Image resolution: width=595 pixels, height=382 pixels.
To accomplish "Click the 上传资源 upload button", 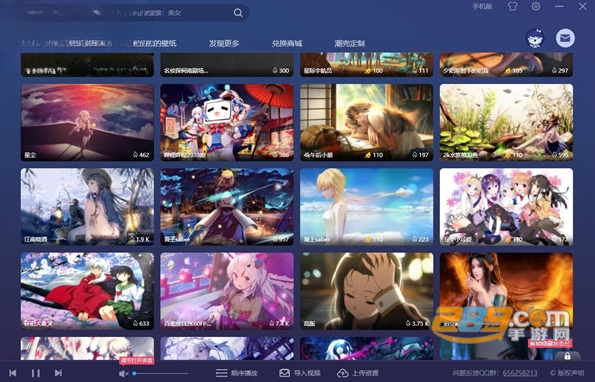I will click(x=358, y=373).
